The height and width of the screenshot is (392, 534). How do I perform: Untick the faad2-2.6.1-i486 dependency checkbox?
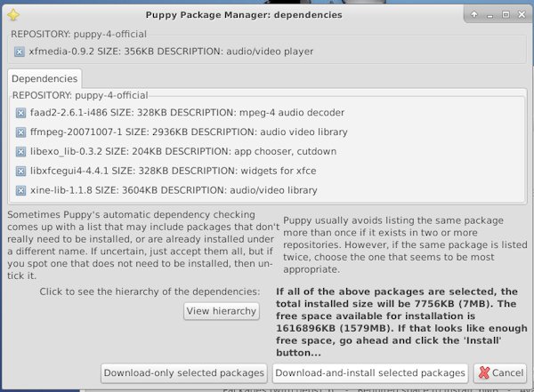(x=20, y=113)
